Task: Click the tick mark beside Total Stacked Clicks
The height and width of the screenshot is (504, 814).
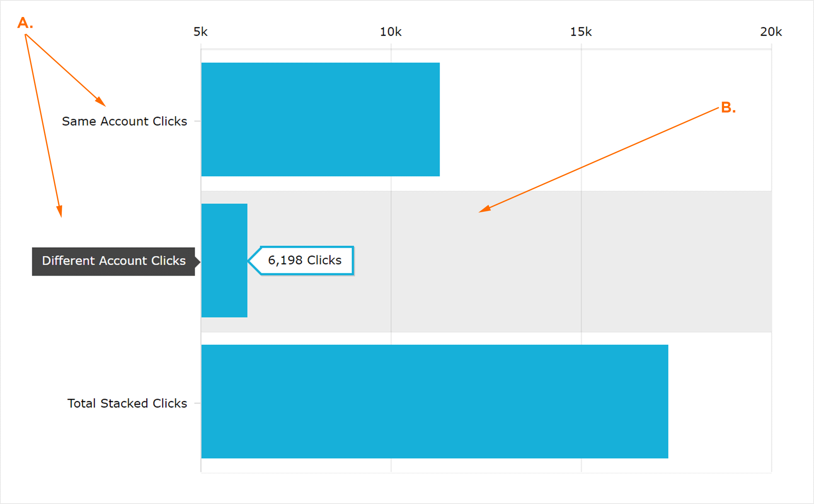Action: coord(197,403)
